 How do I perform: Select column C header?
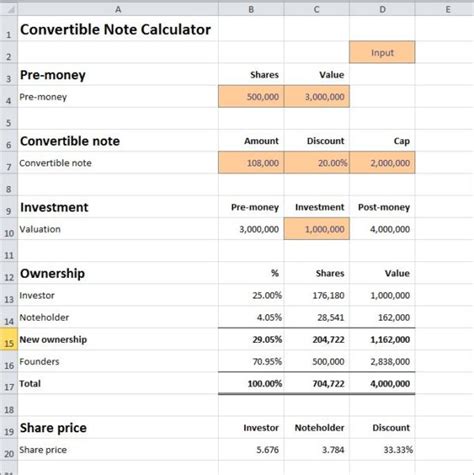point(317,10)
